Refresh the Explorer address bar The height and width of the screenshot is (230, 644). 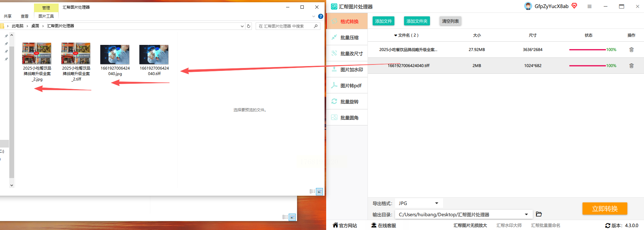[249, 26]
